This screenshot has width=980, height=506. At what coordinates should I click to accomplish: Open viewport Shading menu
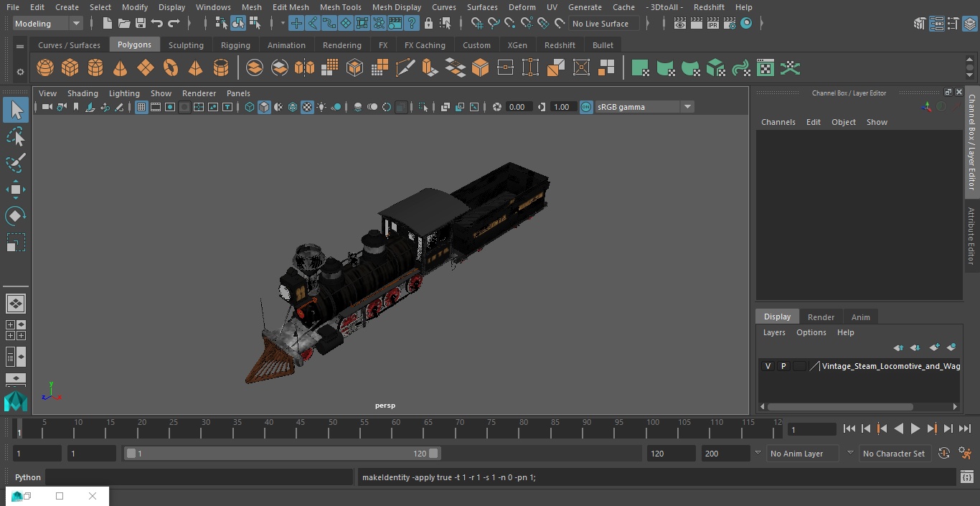coord(83,93)
